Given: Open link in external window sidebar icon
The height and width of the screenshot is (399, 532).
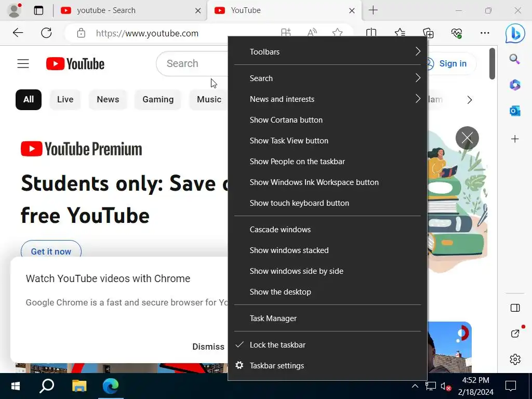Looking at the screenshot, I should [x=515, y=334].
